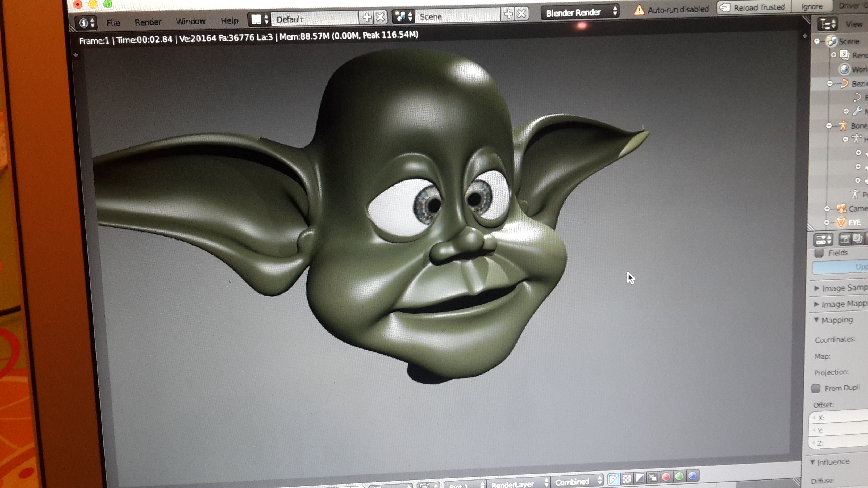
Task: Click the Ignore button
Action: [811, 6]
